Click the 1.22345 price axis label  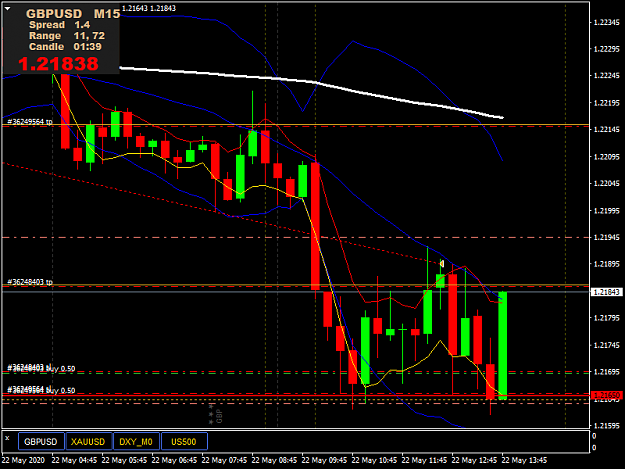point(607,22)
